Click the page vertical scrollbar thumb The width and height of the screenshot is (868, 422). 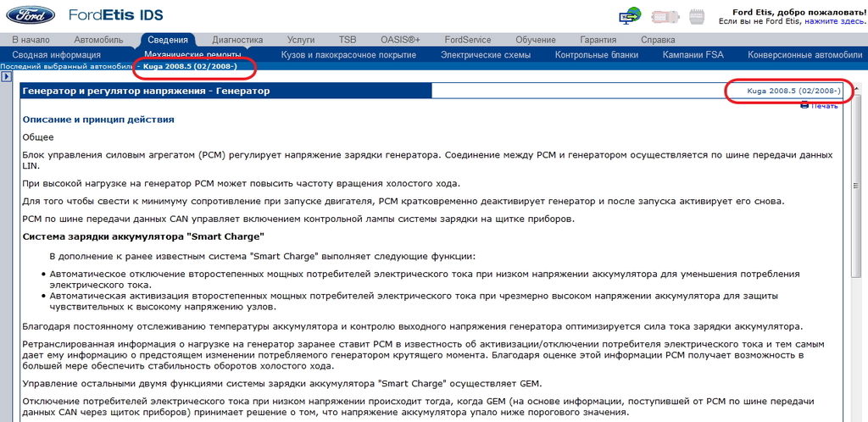coord(856,186)
